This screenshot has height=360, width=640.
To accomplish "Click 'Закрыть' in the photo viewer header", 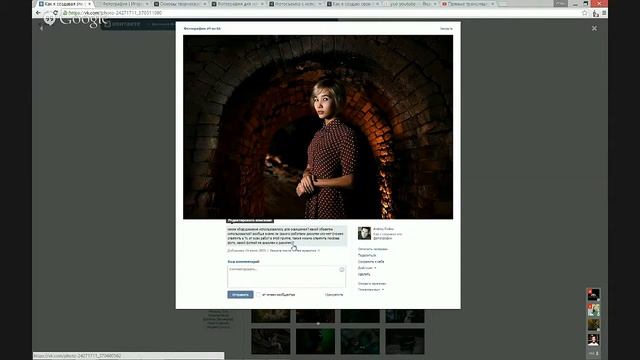I will (446, 29).
